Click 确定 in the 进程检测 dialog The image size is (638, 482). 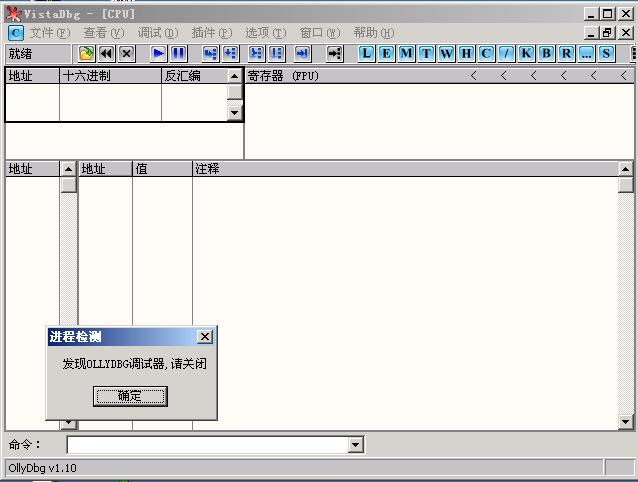(130, 396)
